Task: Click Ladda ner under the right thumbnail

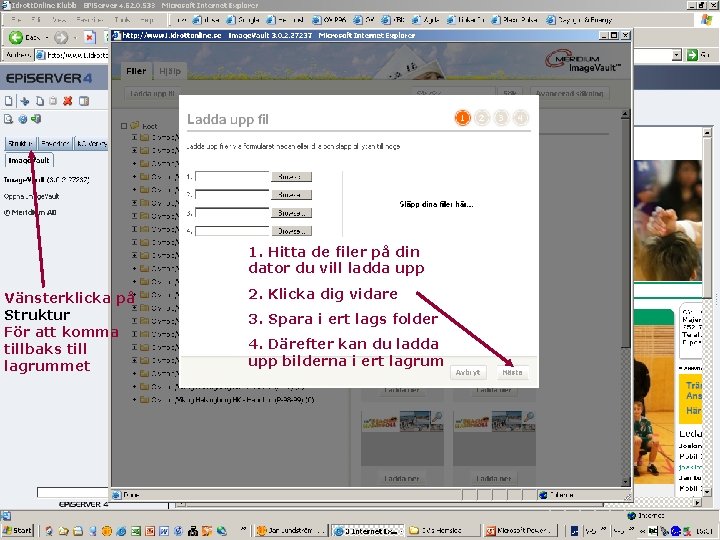Action: pyautogui.click(x=494, y=478)
